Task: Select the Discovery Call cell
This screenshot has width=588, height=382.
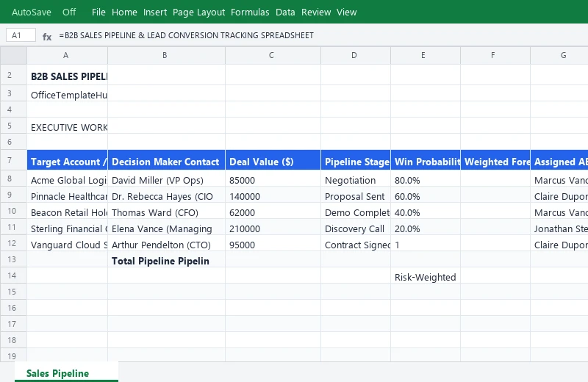Action: click(356, 228)
